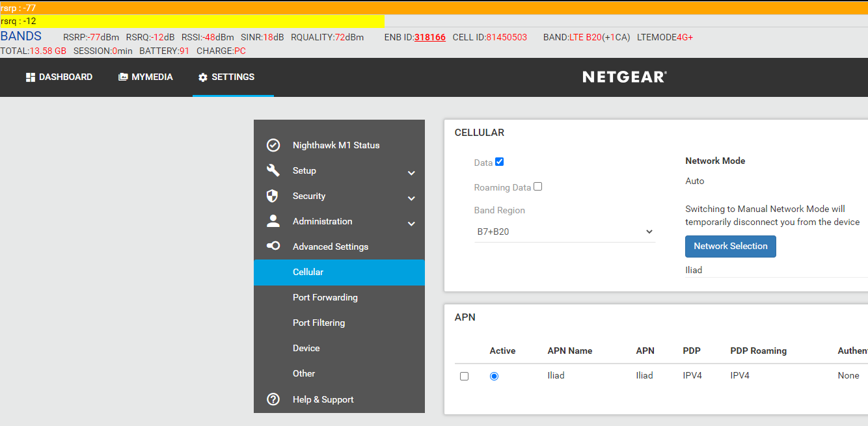This screenshot has height=426, width=868.
Task: Expand the Administration menu chevron
Action: click(x=411, y=224)
